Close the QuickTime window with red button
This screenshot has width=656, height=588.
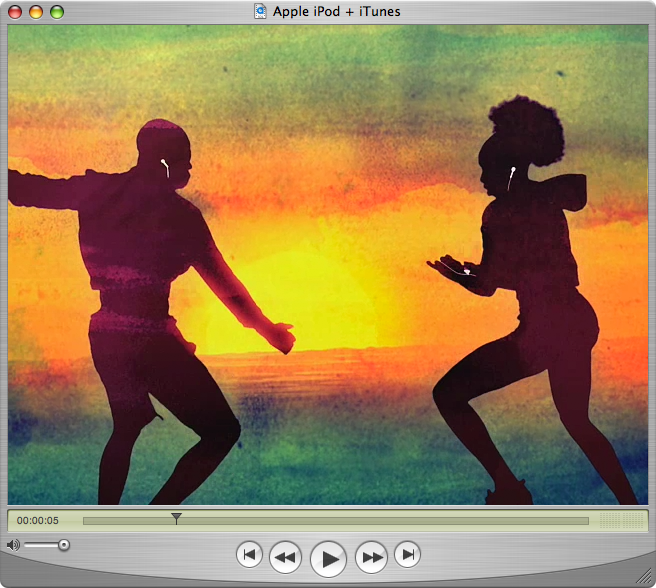(15, 12)
